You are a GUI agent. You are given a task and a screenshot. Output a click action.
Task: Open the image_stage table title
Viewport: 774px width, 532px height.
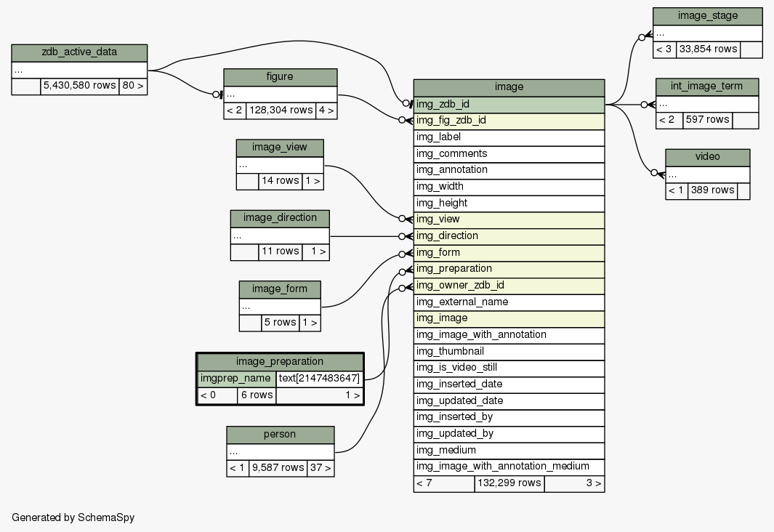(707, 16)
